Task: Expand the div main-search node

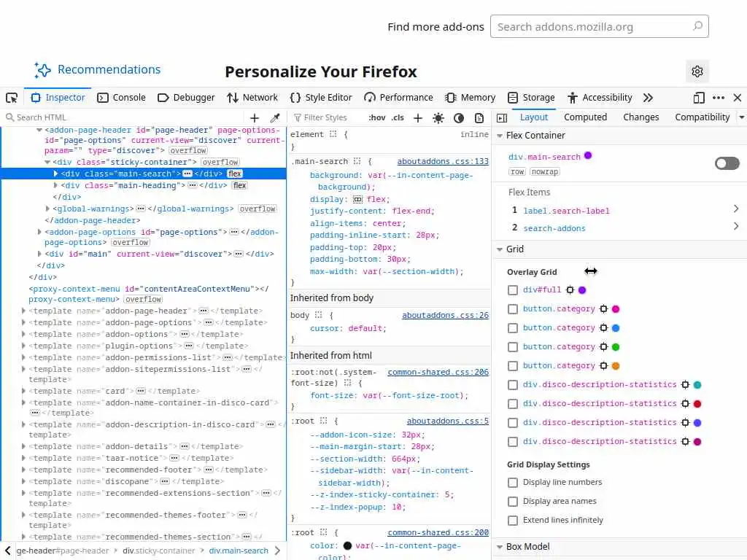Action: pos(55,174)
